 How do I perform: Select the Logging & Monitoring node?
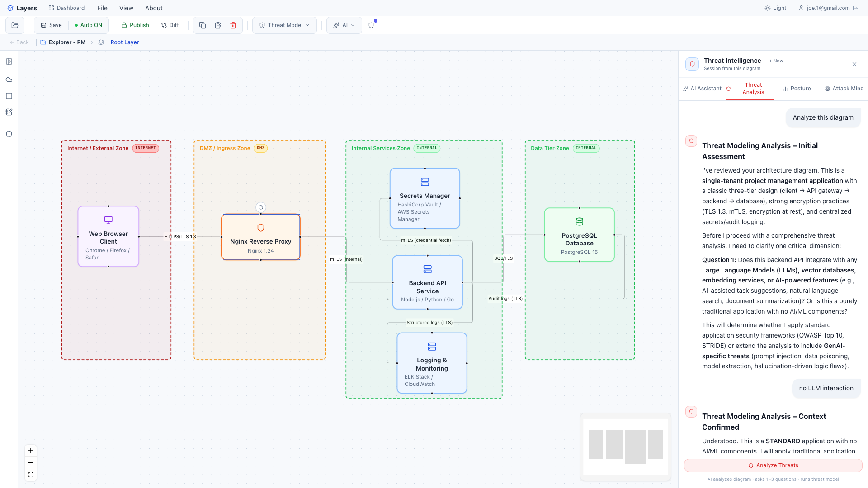[x=432, y=363]
